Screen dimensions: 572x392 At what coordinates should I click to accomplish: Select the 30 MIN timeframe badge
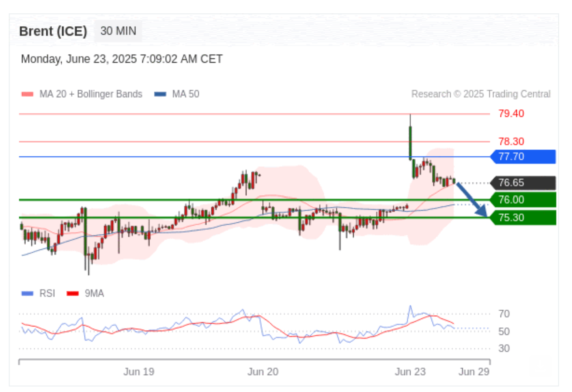click(118, 31)
